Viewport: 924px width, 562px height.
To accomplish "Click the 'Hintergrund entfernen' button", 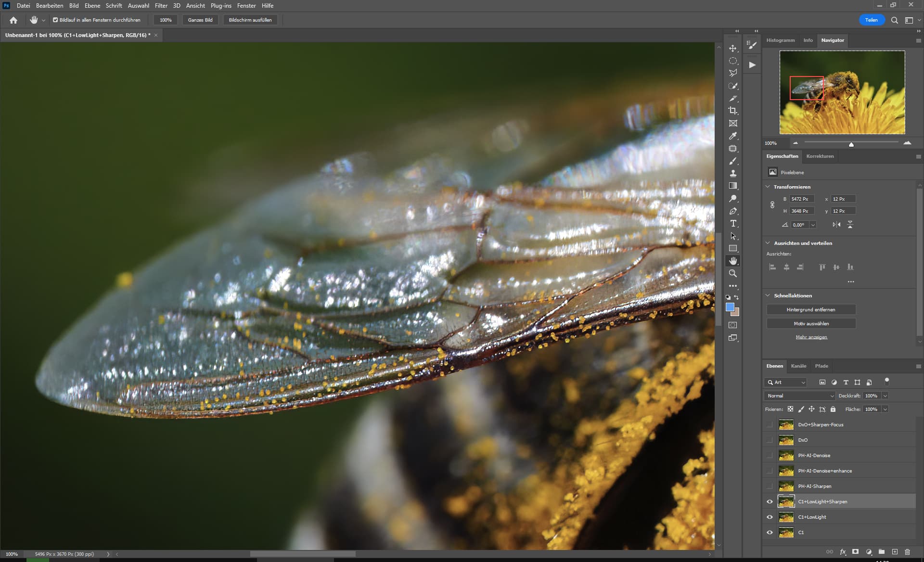I will coord(810,310).
